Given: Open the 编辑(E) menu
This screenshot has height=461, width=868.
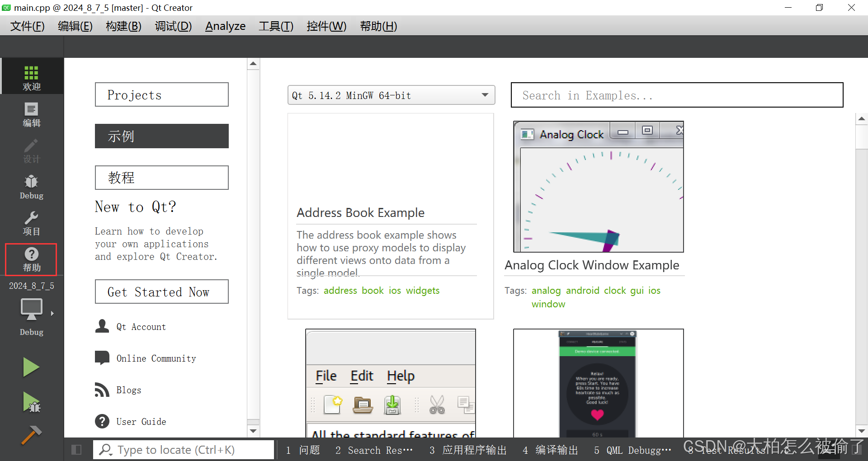Looking at the screenshot, I should [75, 26].
